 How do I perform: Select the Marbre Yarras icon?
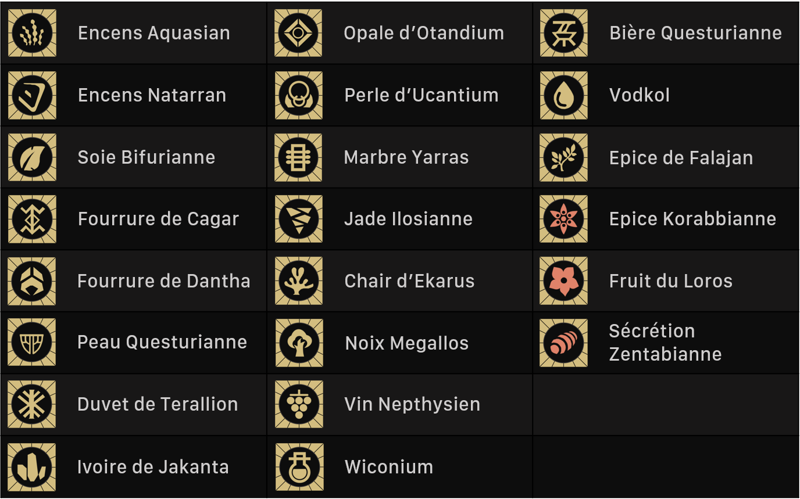[x=298, y=157]
